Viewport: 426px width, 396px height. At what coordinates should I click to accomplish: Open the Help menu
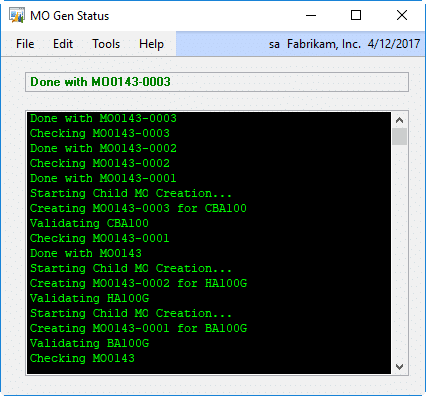coord(151,44)
